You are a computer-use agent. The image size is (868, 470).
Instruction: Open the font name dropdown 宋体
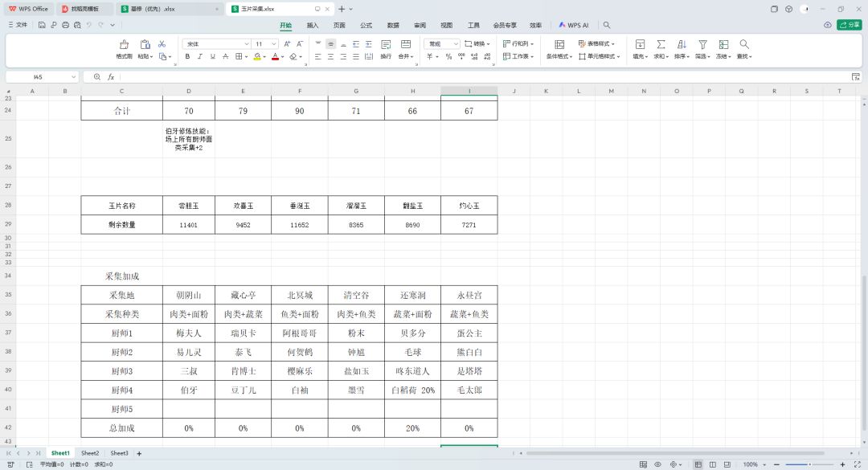[x=216, y=43]
